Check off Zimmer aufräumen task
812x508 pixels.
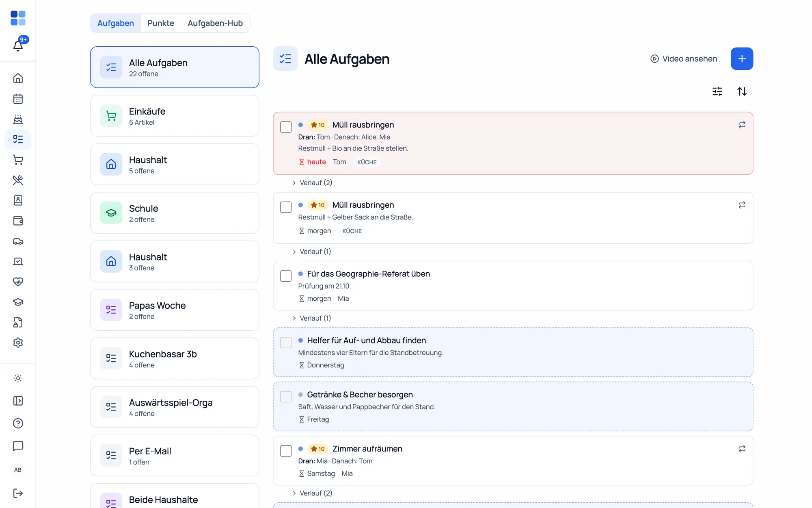tap(286, 451)
